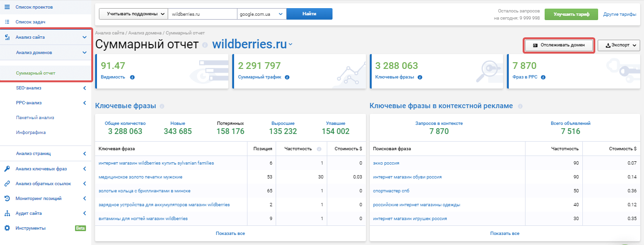Image resolution: width=644 pixels, height=245 pixels.
Task: Open Инфографика sidebar item
Action: click(31, 133)
